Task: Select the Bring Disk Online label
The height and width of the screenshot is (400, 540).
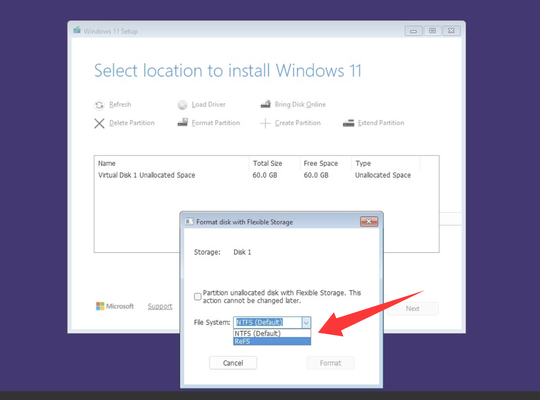Action: [x=300, y=104]
